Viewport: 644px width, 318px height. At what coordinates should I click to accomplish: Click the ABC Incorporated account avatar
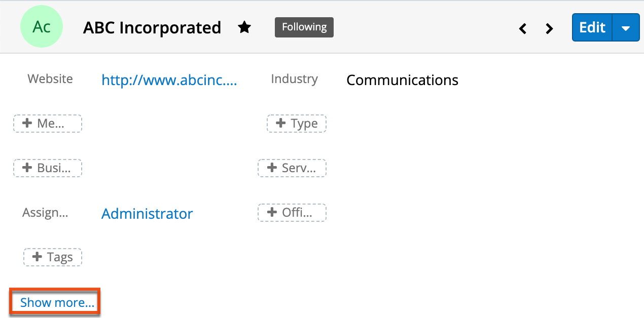tap(41, 27)
